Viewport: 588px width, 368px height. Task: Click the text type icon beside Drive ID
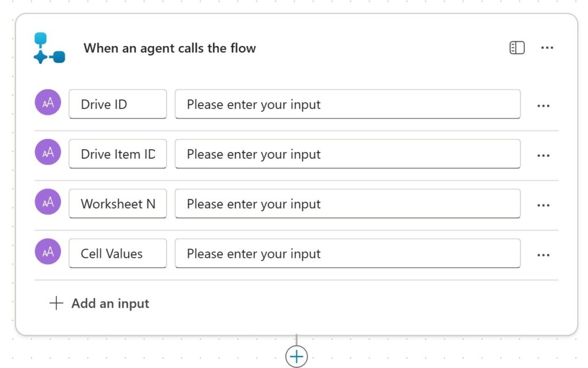[x=48, y=102]
